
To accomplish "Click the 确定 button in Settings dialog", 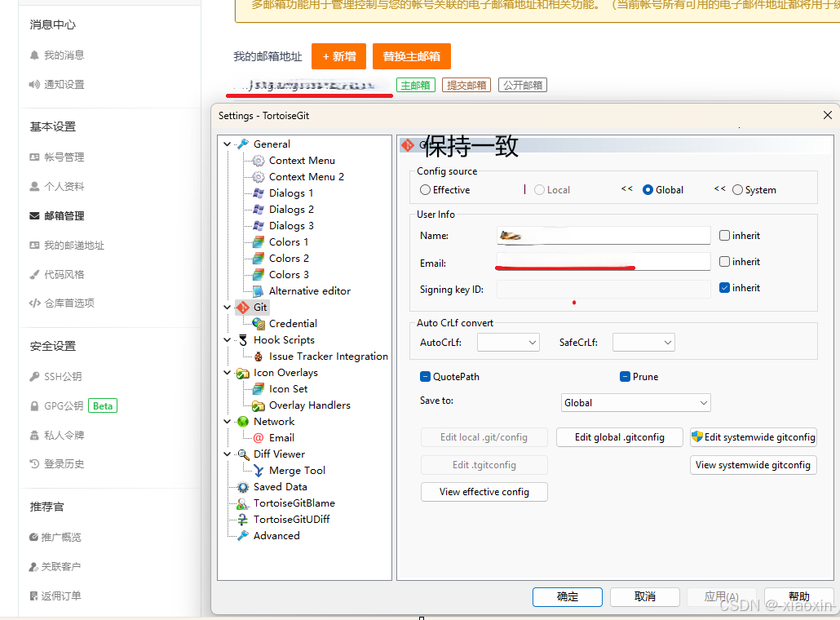I will click(568, 597).
